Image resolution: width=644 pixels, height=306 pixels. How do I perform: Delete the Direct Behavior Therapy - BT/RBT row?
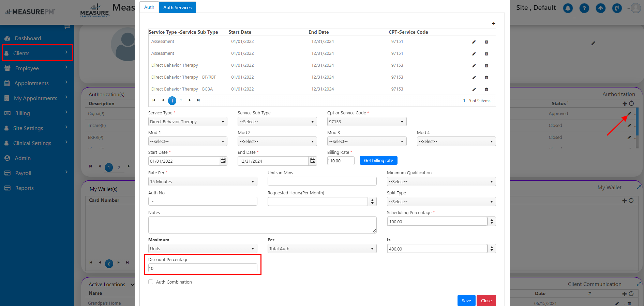(x=486, y=78)
